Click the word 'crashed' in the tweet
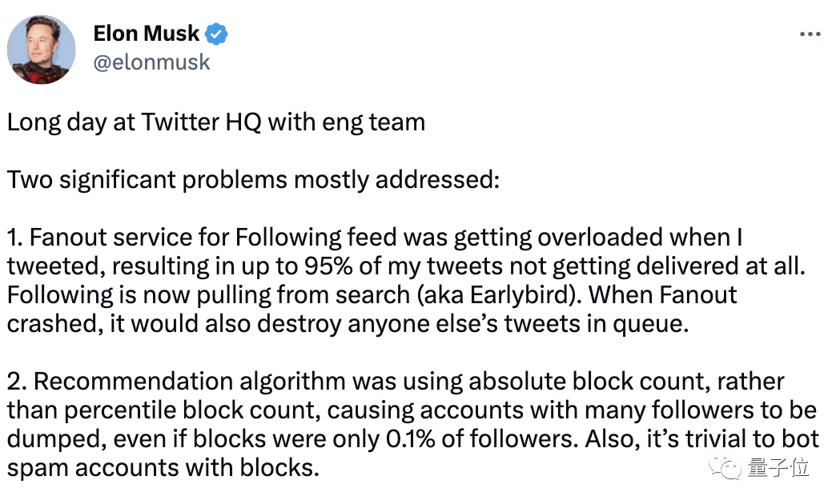 [52, 324]
